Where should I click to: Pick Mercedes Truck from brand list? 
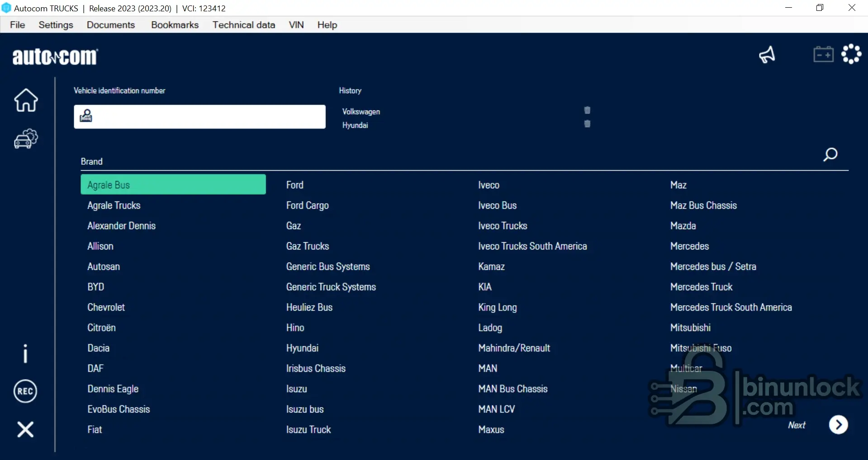(701, 287)
